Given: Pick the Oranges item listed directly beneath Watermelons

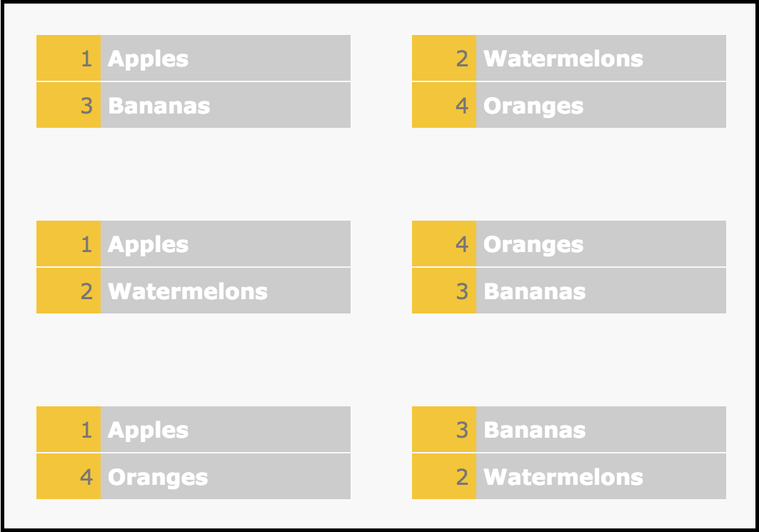Looking at the screenshot, I should coord(569,105).
